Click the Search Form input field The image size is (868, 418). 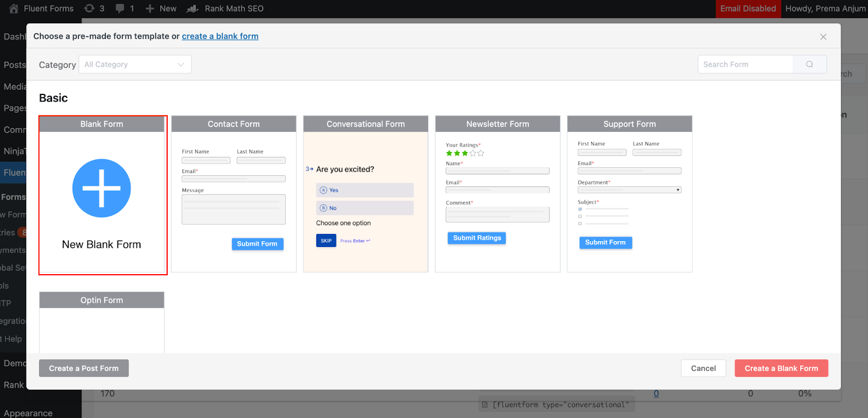(x=745, y=64)
